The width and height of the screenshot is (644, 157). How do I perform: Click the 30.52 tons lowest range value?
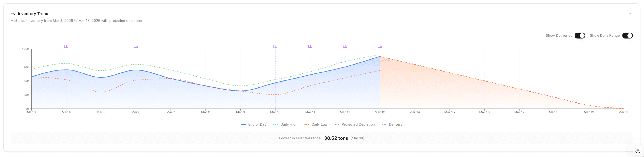coord(336,138)
